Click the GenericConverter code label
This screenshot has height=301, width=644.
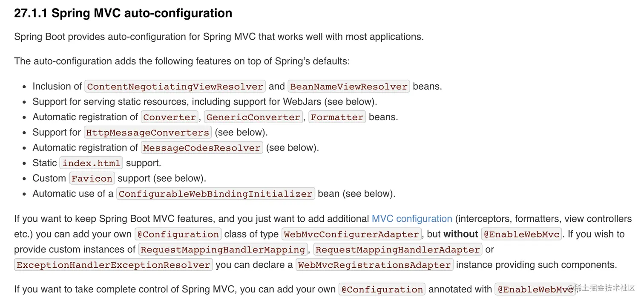253,117
